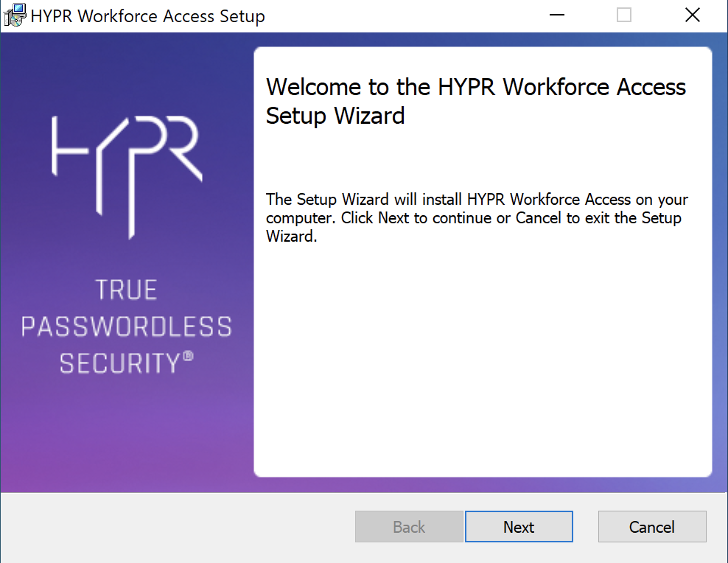This screenshot has height=563, width=728.
Task: Click the "HYPR Workforce Access Setup" window title
Action: (147, 16)
